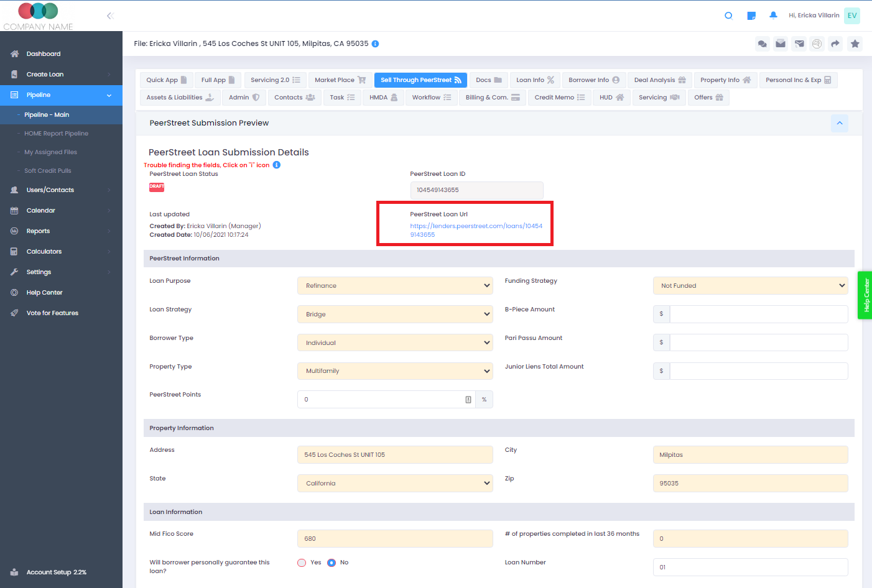Click the star favorite icon

[855, 44]
